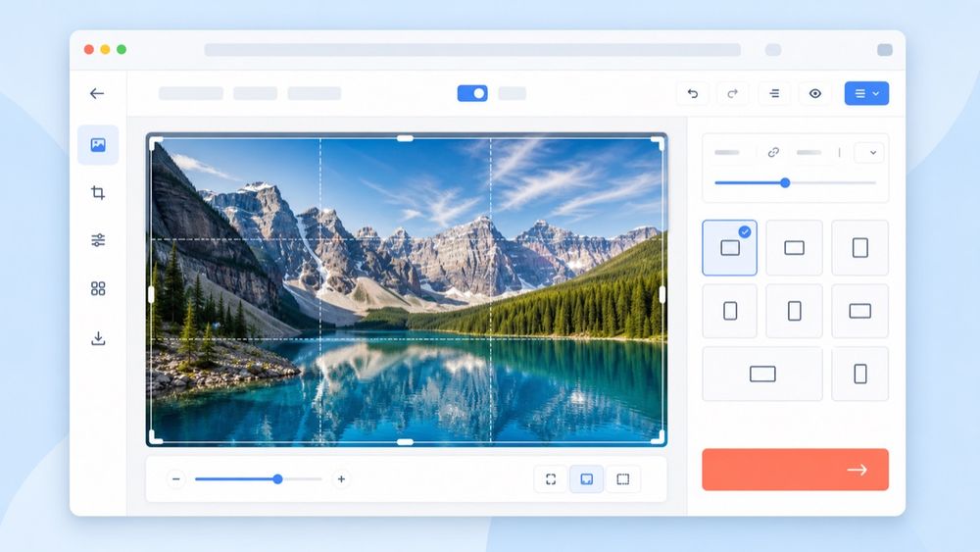The width and height of the screenshot is (980, 552).
Task: Choose landscape preset at end of second row
Action: pyautogui.click(x=860, y=311)
